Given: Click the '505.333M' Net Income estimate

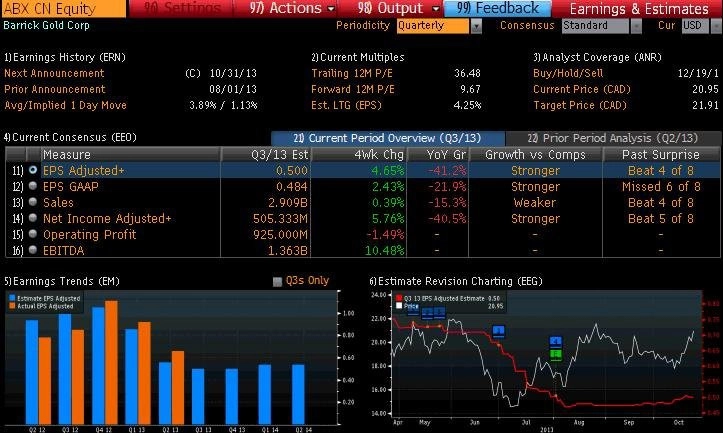Looking at the screenshot, I should tap(280, 219).
